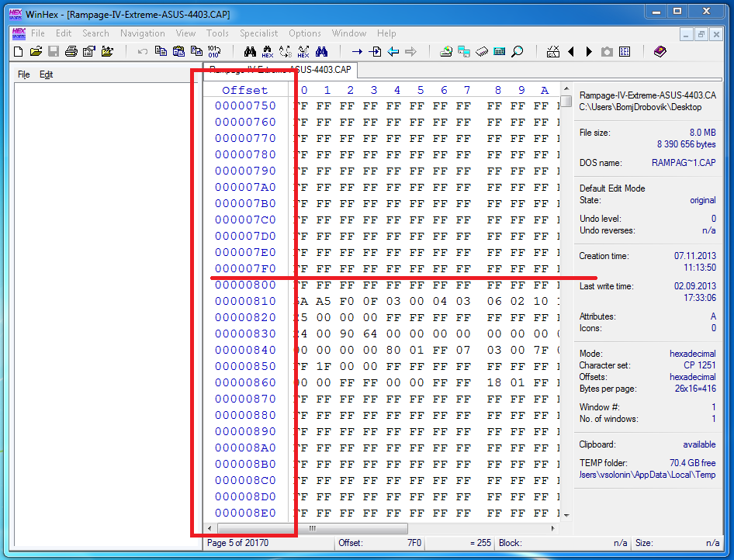The width and height of the screenshot is (734, 560).
Task: Open Help via the purple book icon
Action: pyautogui.click(x=660, y=51)
